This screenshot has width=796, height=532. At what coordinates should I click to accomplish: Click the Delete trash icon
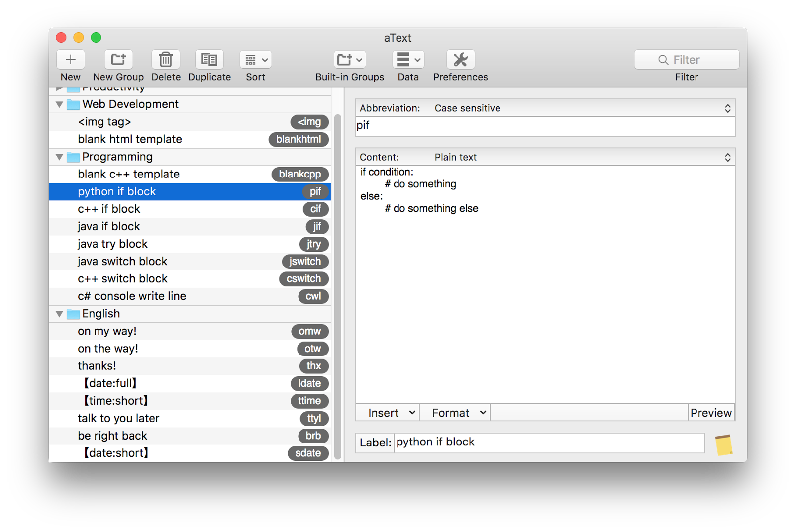point(166,60)
